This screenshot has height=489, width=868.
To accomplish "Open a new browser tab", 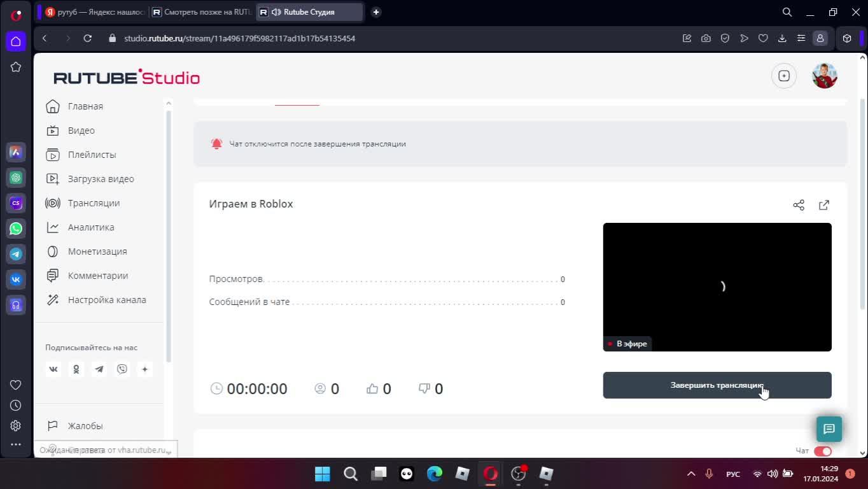I will click(x=376, y=12).
